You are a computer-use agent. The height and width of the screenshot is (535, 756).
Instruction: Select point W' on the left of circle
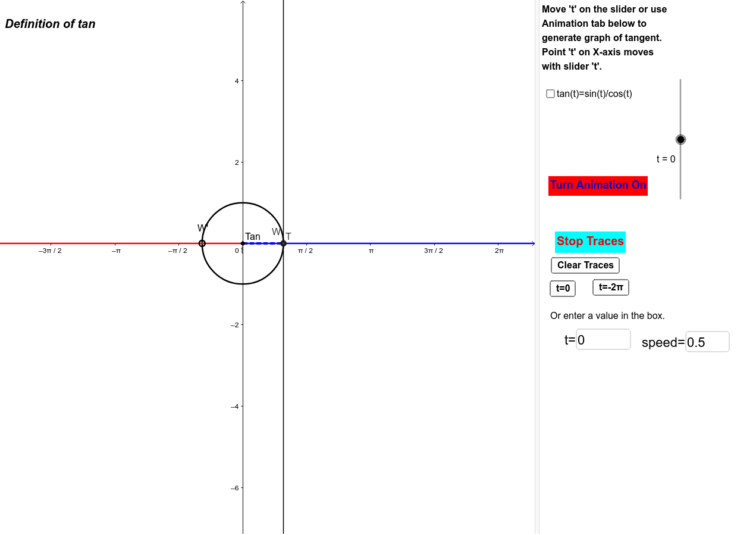tap(202, 243)
